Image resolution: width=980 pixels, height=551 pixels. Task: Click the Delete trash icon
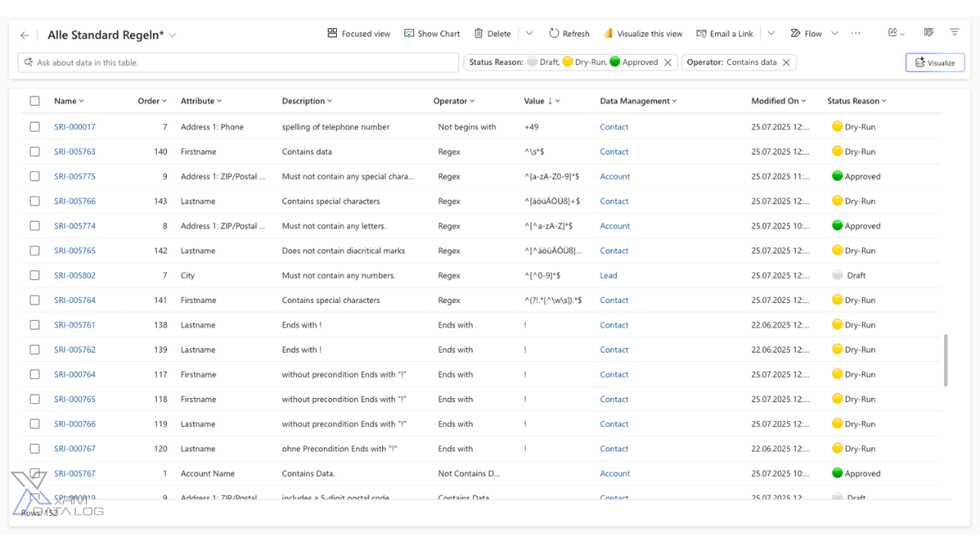pyautogui.click(x=479, y=34)
